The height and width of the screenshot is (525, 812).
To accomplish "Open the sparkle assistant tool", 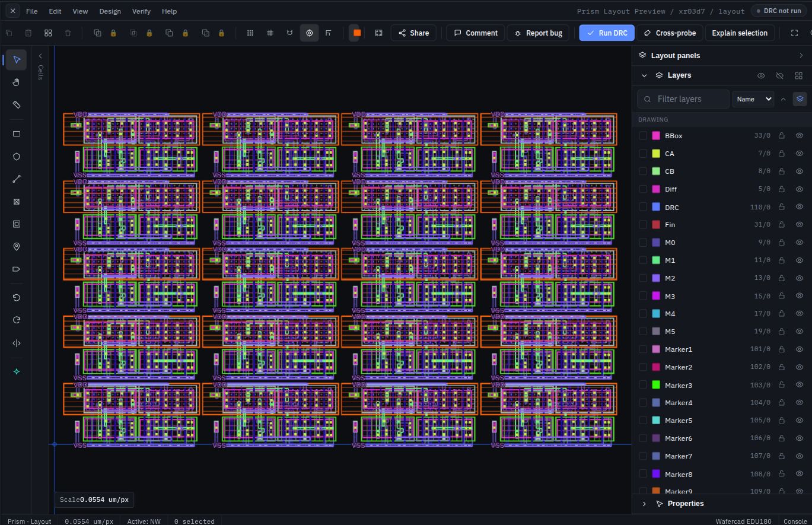I will (x=17, y=371).
